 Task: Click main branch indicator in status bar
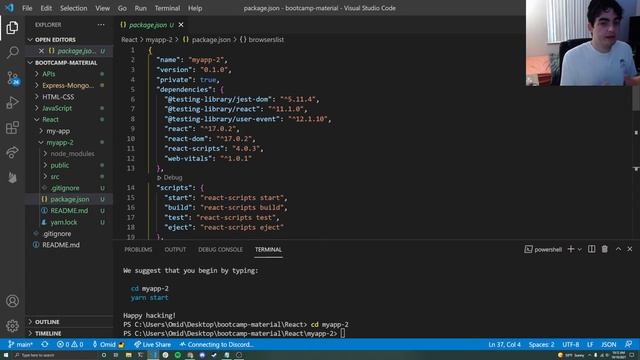20,344
